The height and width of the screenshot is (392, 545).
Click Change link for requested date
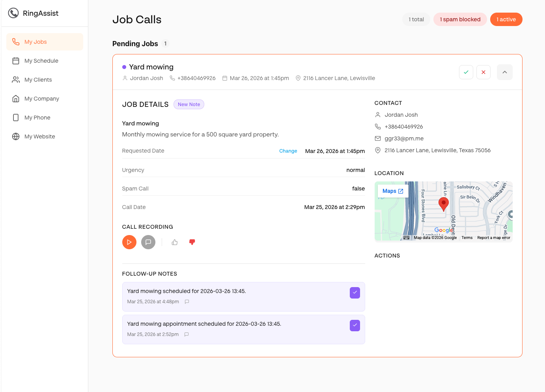coord(288,151)
